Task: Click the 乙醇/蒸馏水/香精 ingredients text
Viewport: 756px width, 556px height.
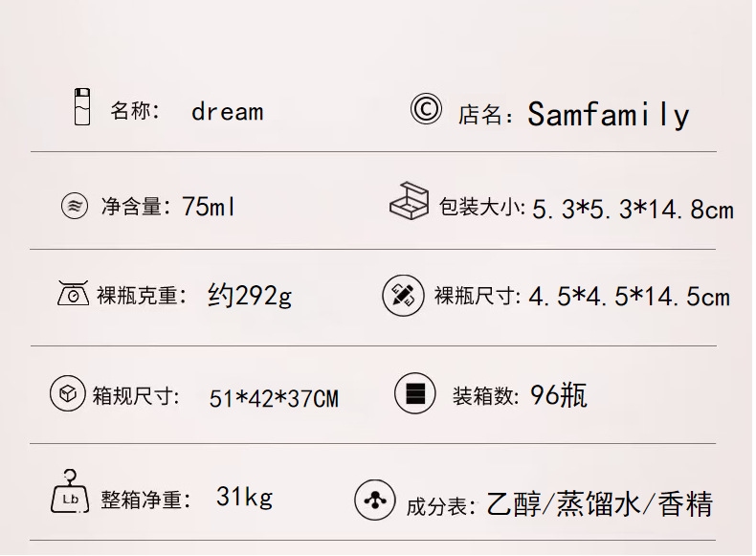Action: point(600,503)
